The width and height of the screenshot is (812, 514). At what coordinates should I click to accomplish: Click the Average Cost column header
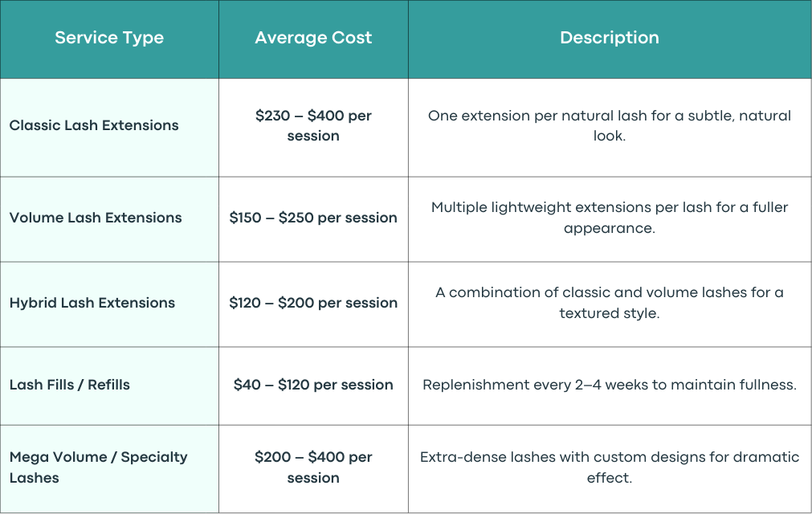pyautogui.click(x=313, y=39)
